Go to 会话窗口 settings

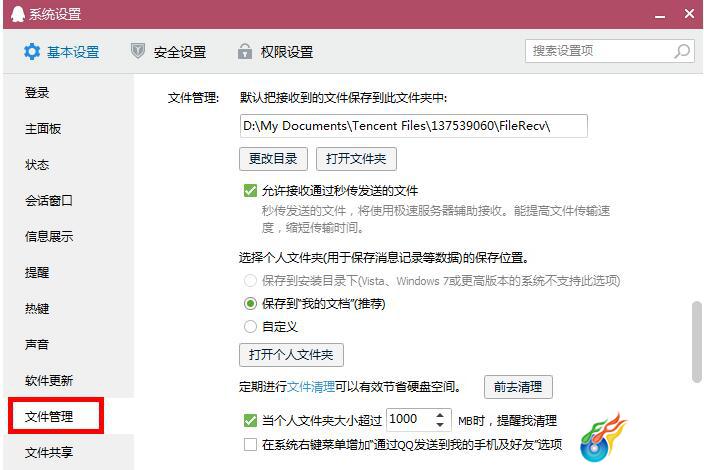point(49,201)
